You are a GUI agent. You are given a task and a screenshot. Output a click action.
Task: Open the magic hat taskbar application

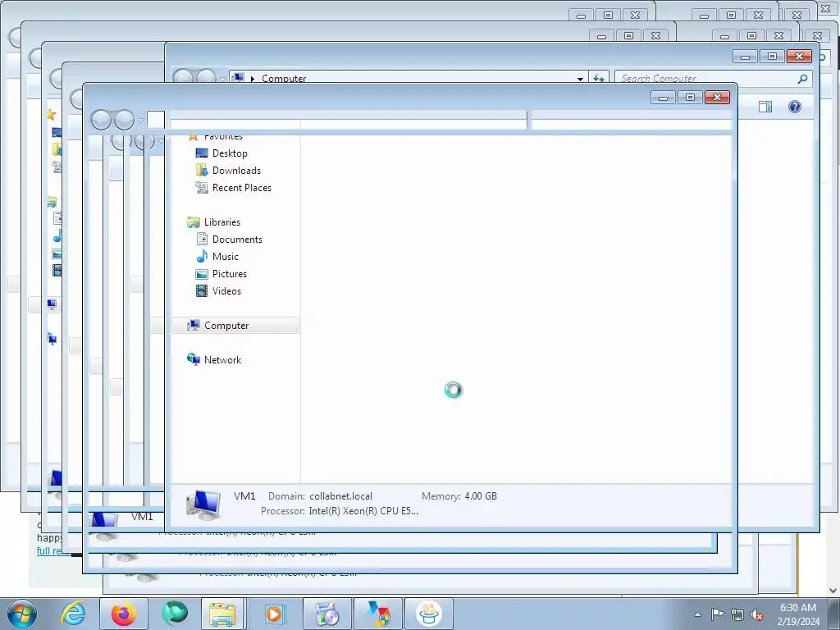click(429, 614)
